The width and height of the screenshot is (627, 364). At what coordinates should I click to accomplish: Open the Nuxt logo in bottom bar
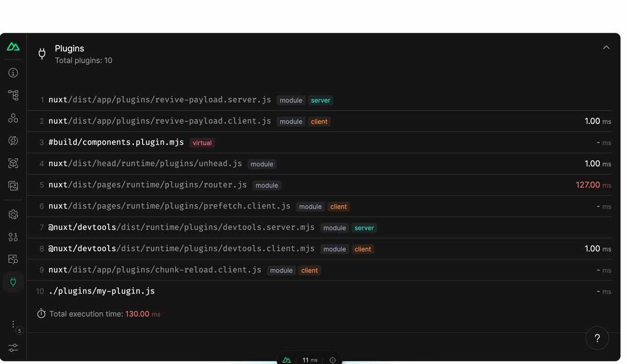coord(286,360)
